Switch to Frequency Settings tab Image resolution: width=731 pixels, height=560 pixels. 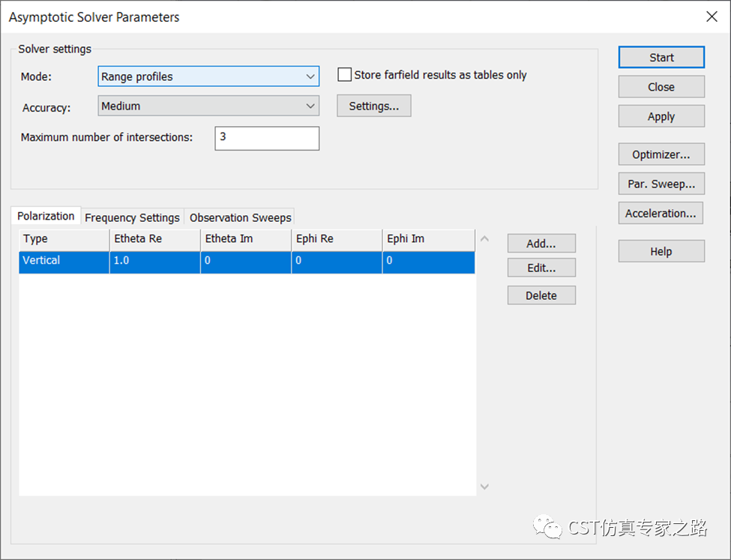tap(132, 217)
